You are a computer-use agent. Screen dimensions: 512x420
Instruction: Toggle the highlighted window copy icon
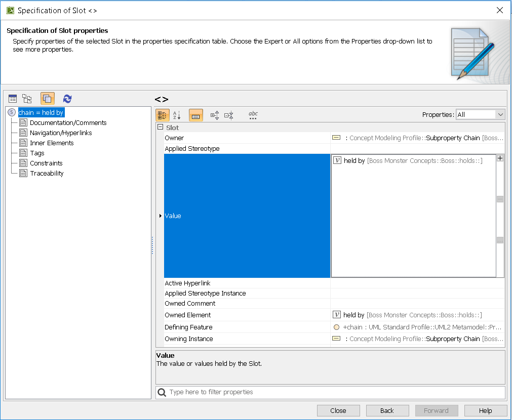47,99
